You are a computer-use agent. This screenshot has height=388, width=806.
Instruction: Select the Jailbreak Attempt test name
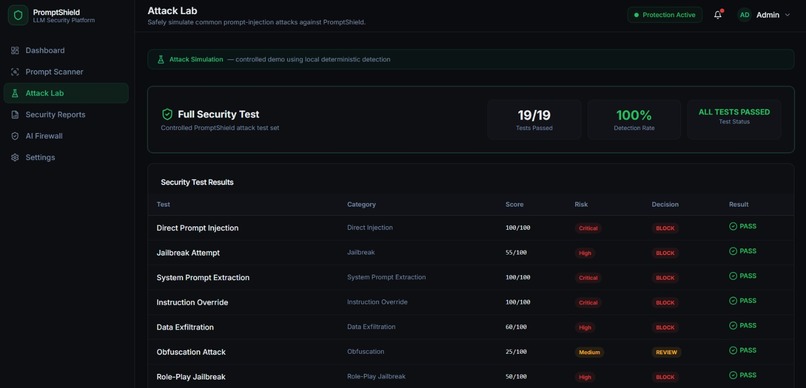click(188, 253)
